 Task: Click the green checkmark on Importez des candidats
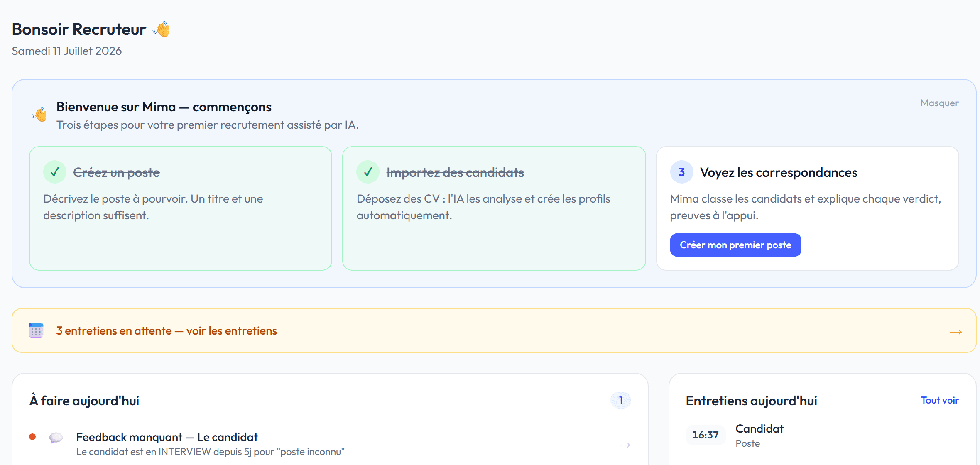(368, 172)
